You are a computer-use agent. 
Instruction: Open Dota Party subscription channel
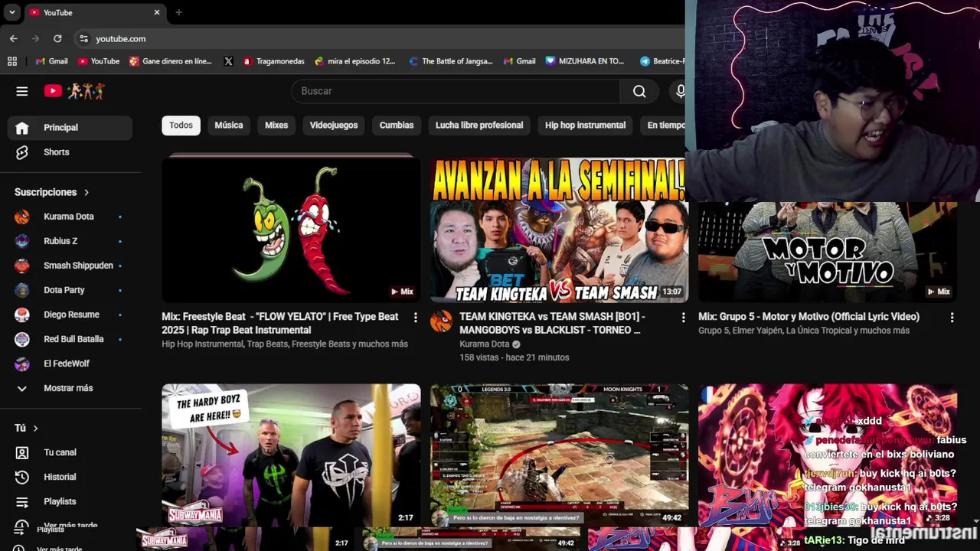[x=70, y=290]
